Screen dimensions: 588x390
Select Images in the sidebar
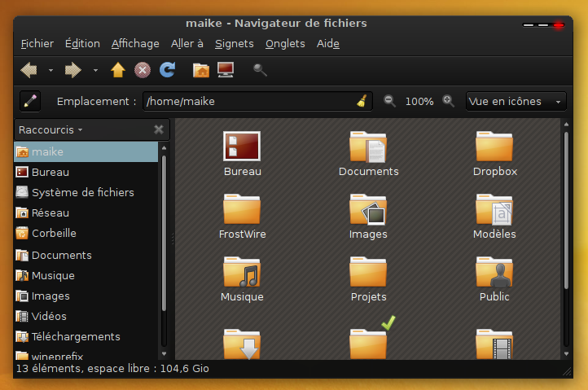point(86,296)
